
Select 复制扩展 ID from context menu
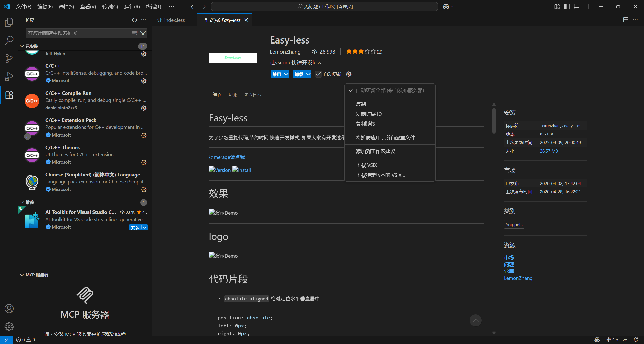(x=369, y=114)
